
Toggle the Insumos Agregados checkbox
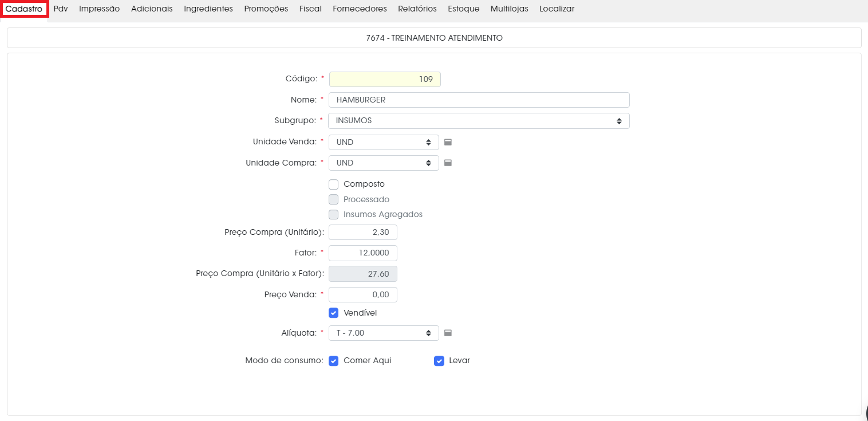click(333, 214)
